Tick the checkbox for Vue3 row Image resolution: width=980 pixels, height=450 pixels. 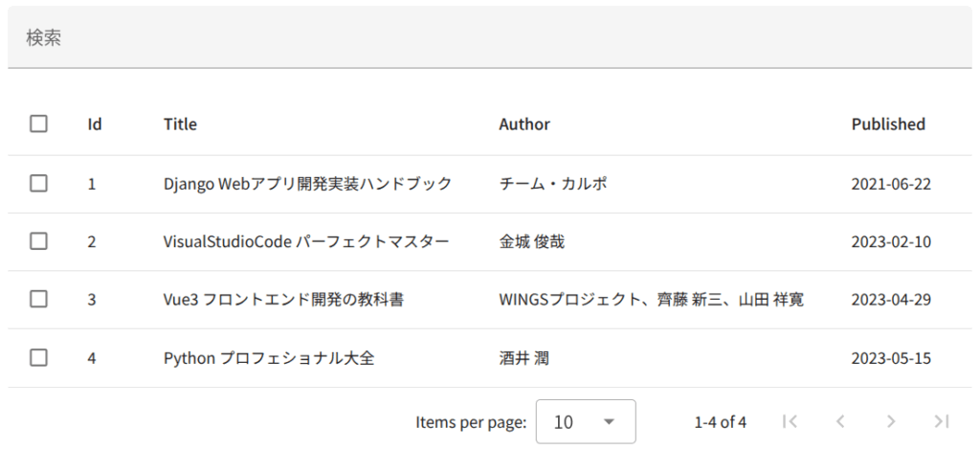click(38, 300)
